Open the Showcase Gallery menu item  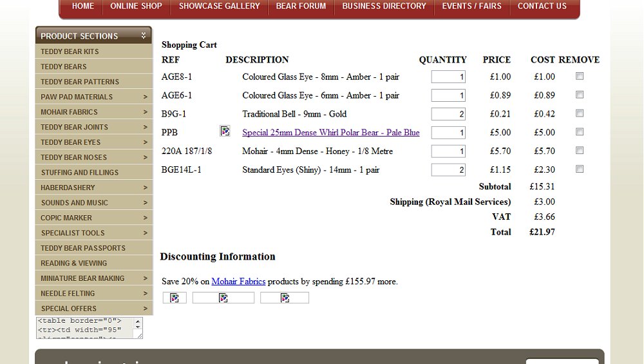point(219,6)
